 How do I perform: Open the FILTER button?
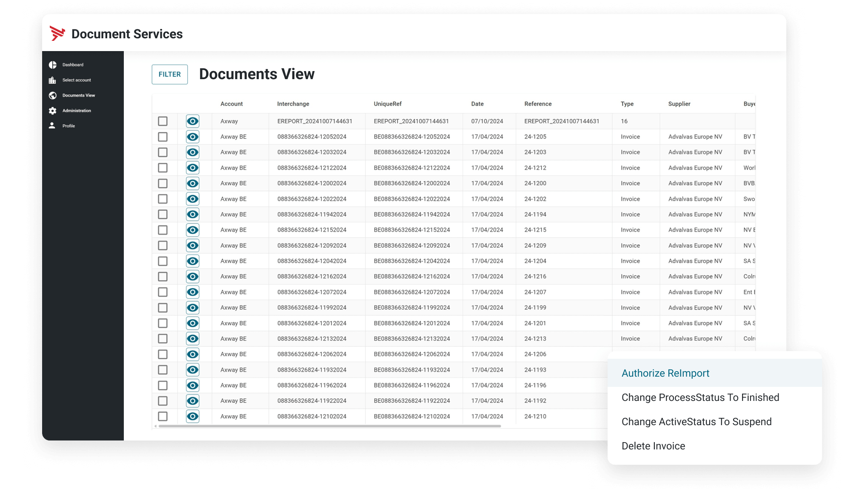(170, 74)
